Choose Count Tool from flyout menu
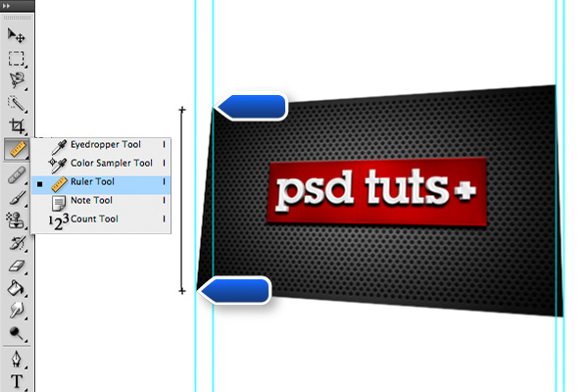The height and width of the screenshot is (392, 588). pyautogui.click(x=101, y=220)
